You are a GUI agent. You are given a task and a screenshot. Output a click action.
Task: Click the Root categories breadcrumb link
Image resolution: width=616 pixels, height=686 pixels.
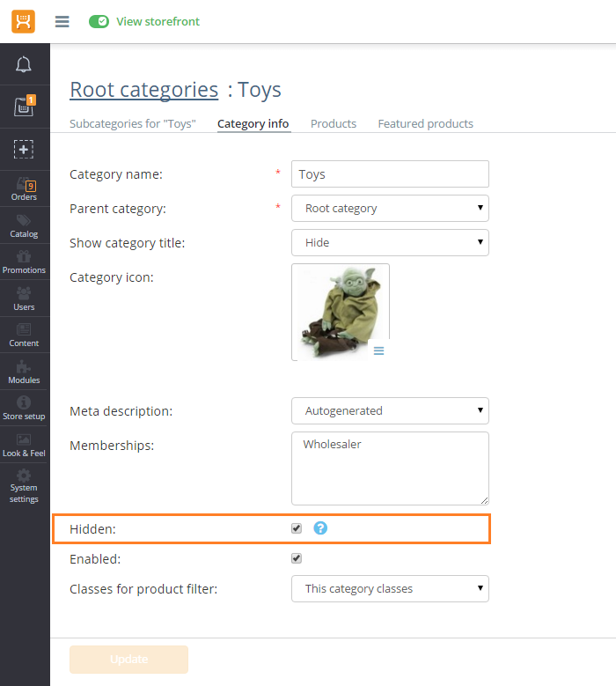pyautogui.click(x=143, y=90)
